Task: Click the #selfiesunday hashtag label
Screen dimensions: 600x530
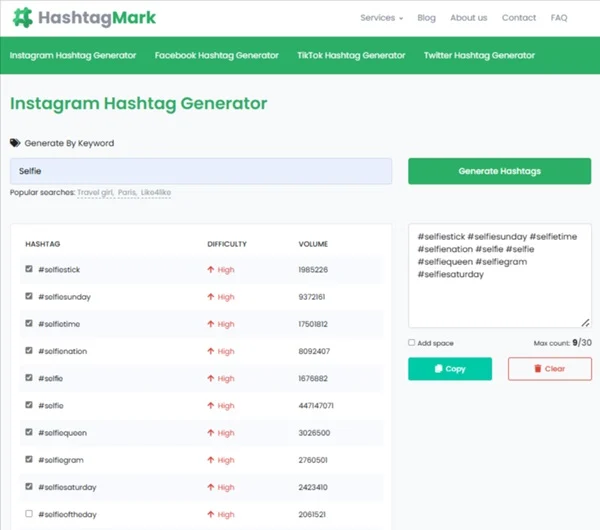Action: click(x=64, y=297)
